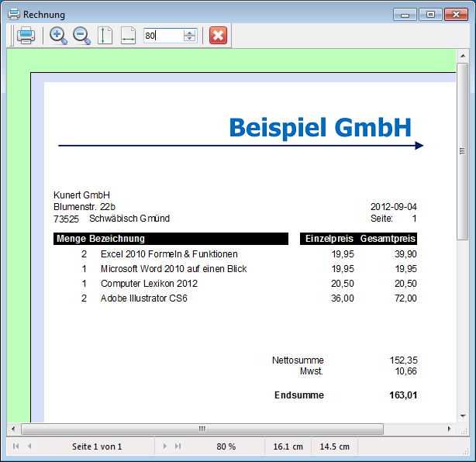476x462 pixels.
Task: Zoom out with the minus magnifier
Action: 81,36
